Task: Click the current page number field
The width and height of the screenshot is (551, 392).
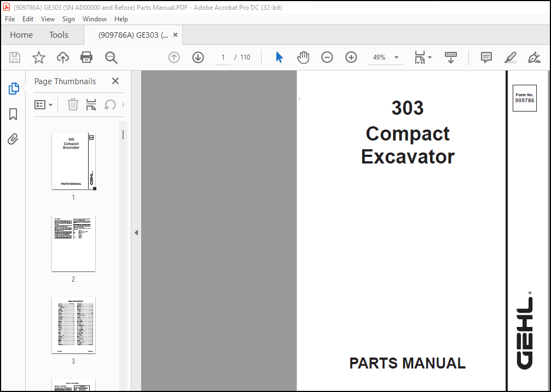Action: [223, 57]
